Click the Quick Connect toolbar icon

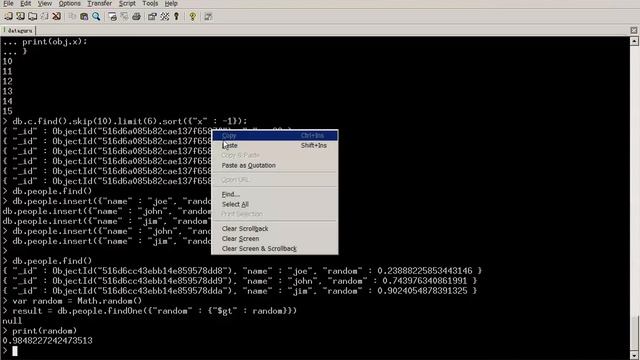tap(20, 16)
